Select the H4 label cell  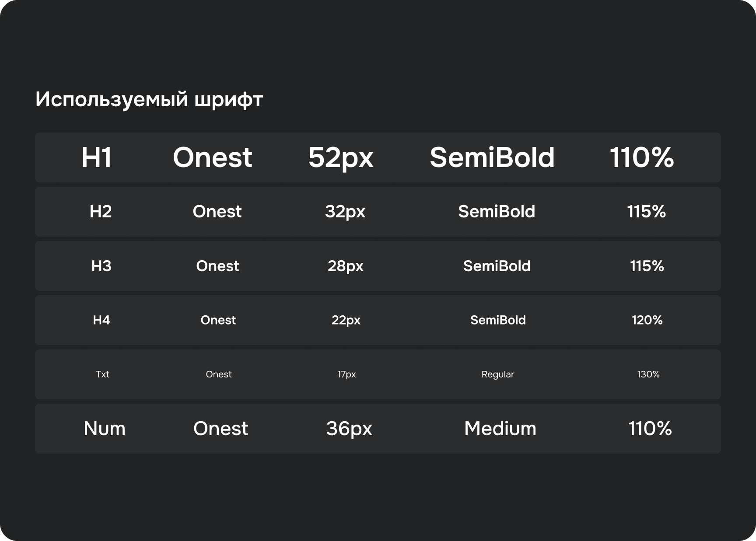101,320
